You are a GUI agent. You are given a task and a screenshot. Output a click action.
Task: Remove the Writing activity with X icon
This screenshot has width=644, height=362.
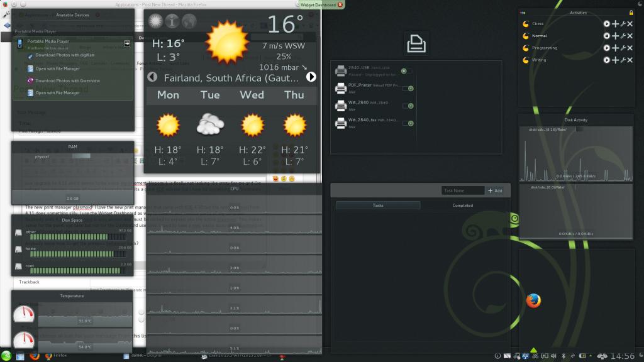(630, 60)
